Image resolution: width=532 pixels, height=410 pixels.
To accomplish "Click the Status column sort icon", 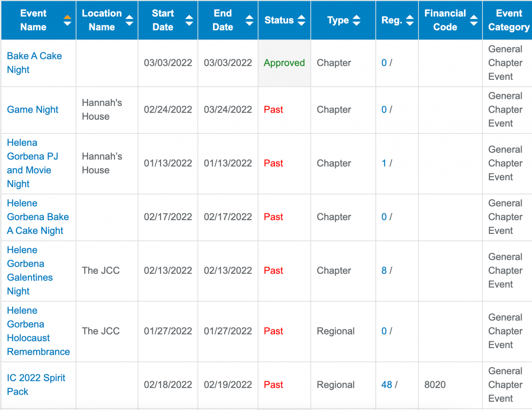I will [x=302, y=20].
